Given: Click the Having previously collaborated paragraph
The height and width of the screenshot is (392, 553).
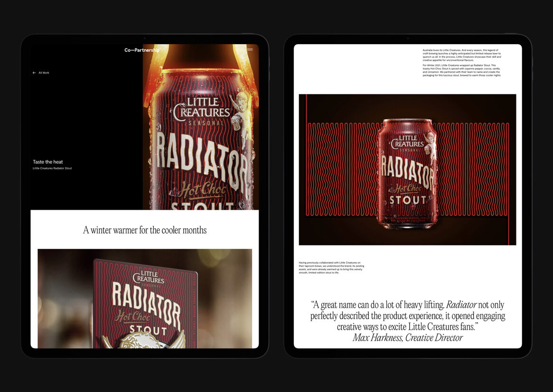Looking at the screenshot, I should tap(331, 268).
